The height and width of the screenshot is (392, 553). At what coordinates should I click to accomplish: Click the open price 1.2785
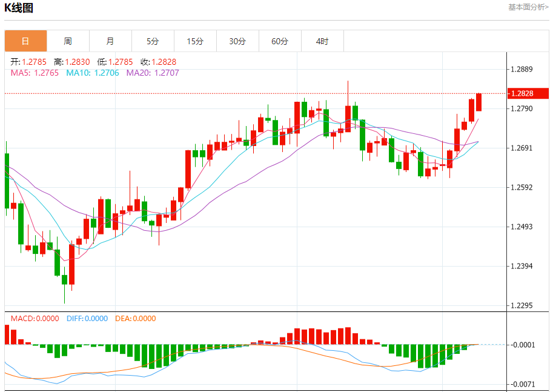34,62
